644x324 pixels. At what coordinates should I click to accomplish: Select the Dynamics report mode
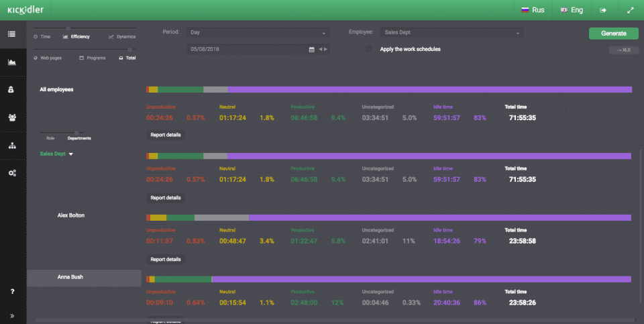[x=122, y=36]
